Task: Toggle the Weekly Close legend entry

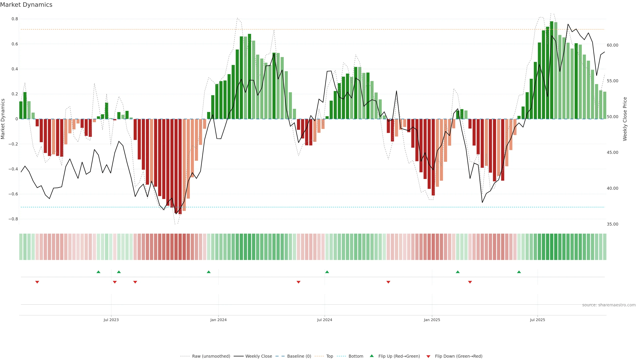Action: pos(258,356)
